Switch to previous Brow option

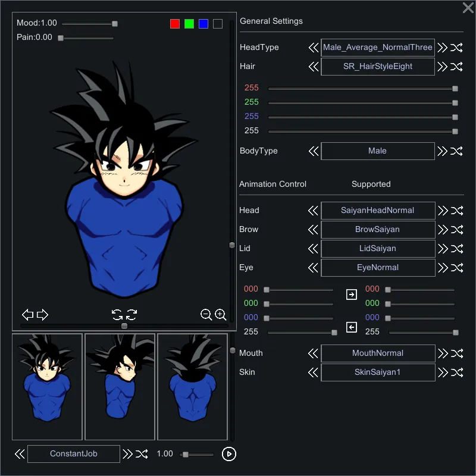(314, 230)
